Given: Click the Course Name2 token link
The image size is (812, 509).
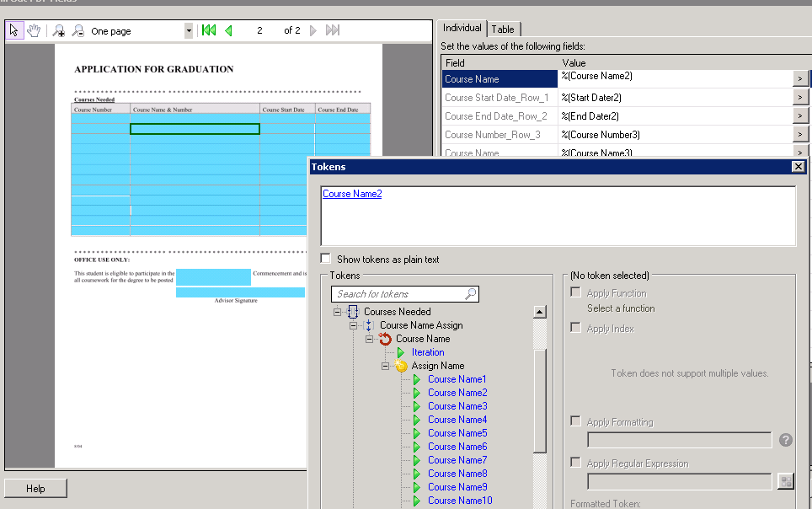Looking at the screenshot, I should 352,194.
